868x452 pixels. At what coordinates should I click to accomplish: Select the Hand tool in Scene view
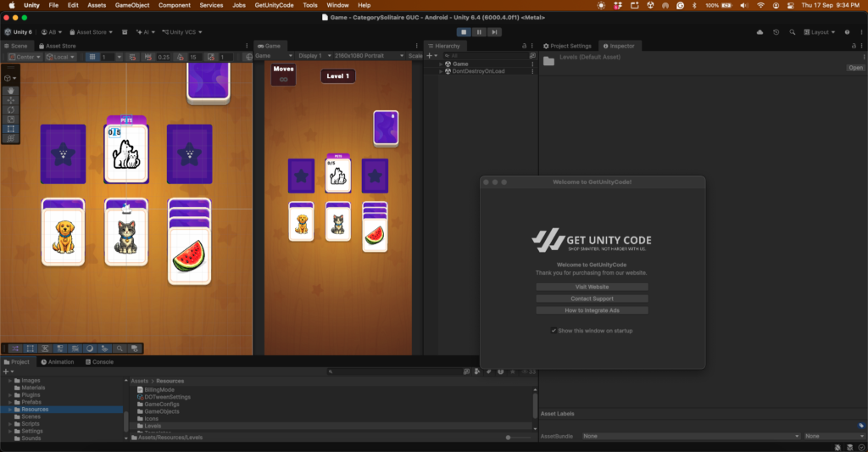click(x=10, y=91)
